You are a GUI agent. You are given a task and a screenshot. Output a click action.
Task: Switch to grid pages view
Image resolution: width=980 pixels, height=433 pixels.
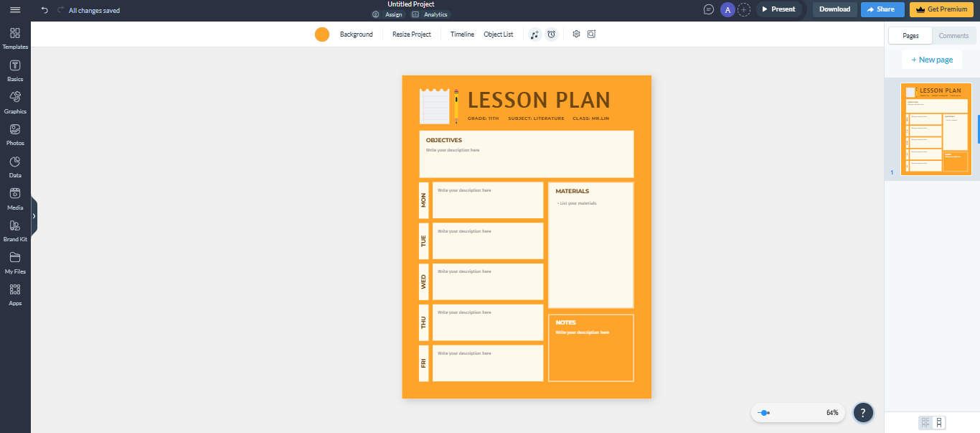tap(924, 422)
